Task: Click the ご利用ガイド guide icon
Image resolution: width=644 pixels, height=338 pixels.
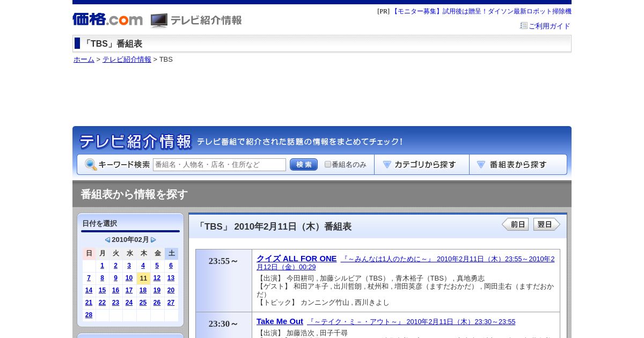Action: click(x=524, y=25)
